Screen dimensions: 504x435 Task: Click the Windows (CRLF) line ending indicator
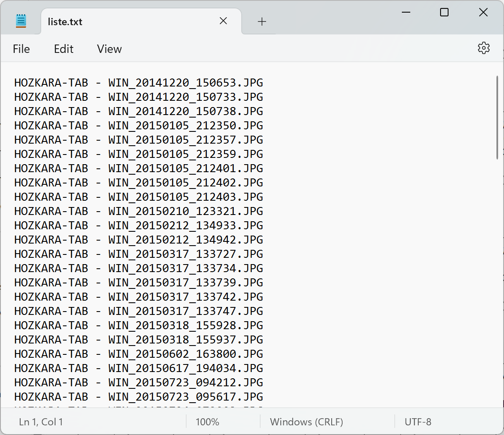pyautogui.click(x=306, y=422)
